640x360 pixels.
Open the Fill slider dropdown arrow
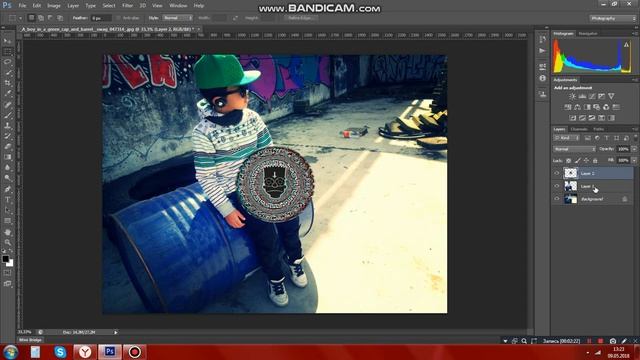pos(634,161)
